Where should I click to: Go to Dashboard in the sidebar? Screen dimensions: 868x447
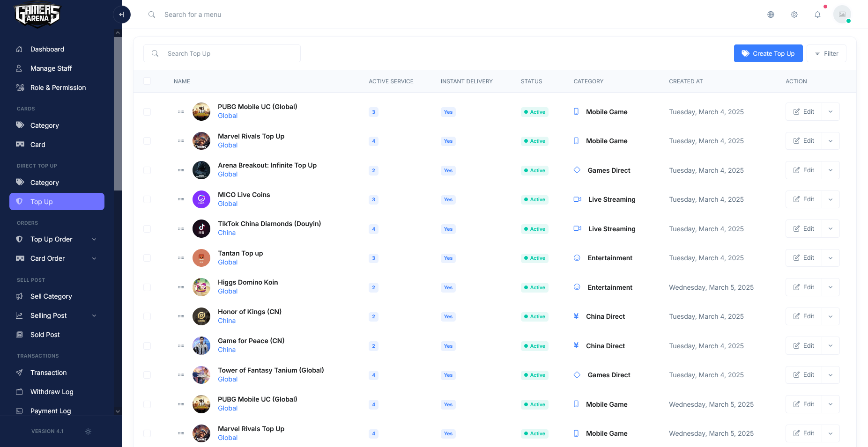(57, 49)
